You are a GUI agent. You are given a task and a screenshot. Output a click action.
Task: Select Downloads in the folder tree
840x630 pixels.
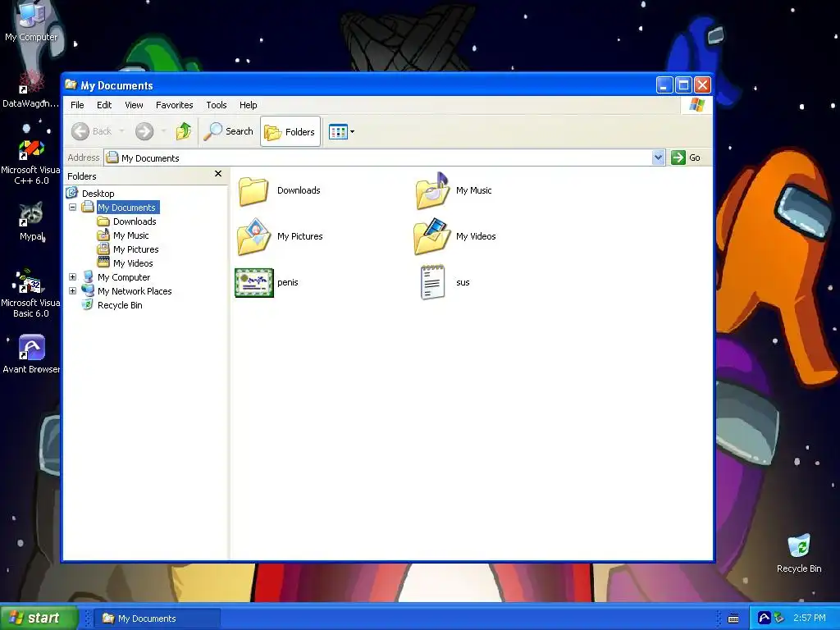(x=135, y=221)
